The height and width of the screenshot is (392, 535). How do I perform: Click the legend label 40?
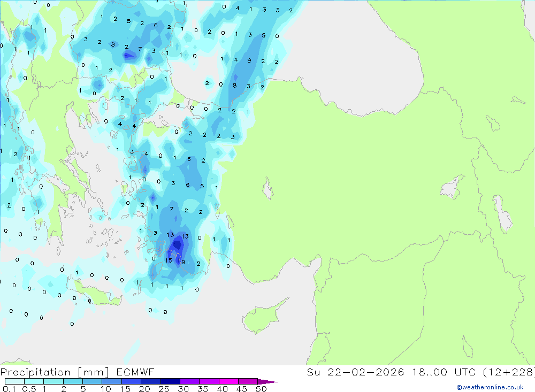[x=222, y=389]
